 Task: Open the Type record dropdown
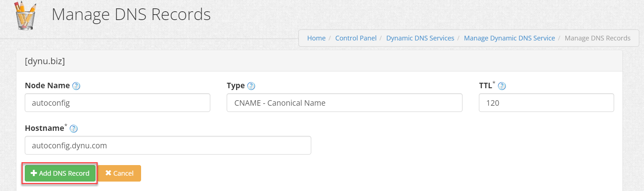coord(344,103)
